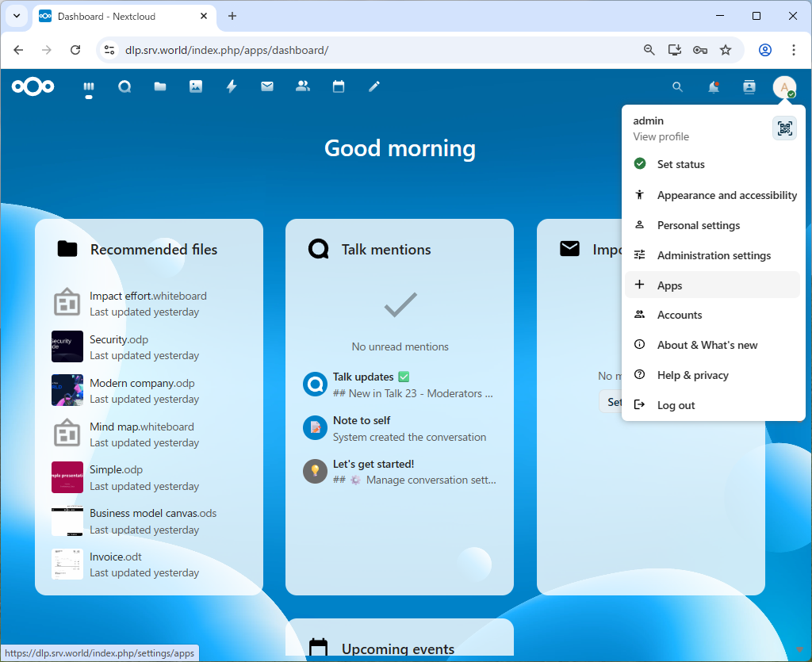Open Chrome three-dot menu
The width and height of the screenshot is (812, 662).
[793, 50]
